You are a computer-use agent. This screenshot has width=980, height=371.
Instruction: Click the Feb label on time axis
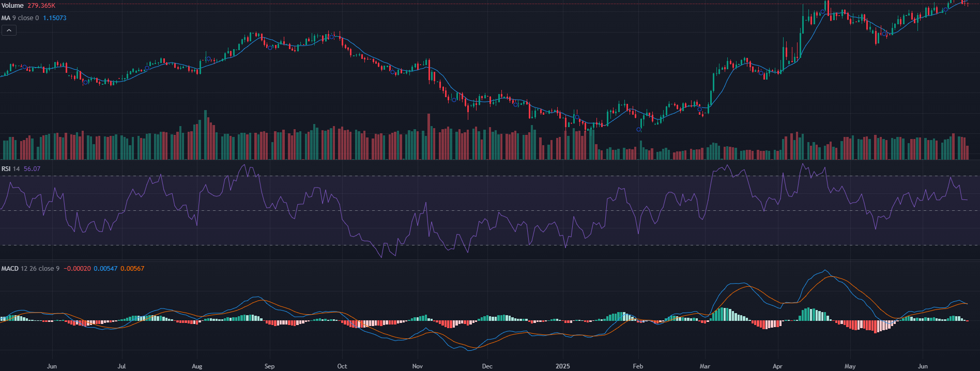point(638,366)
